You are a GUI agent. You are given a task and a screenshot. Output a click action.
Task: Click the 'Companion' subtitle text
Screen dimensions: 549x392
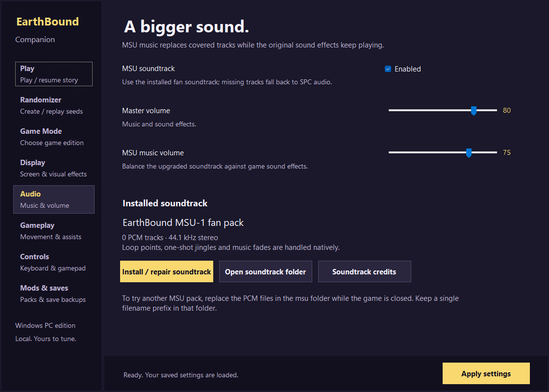(x=35, y=40)
